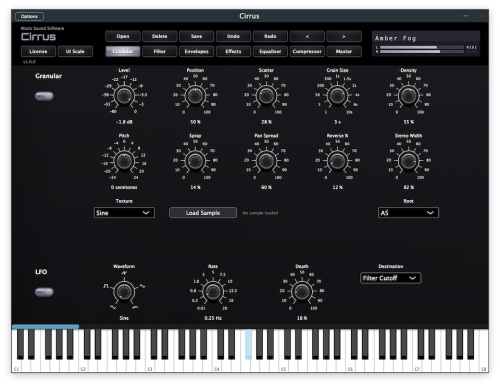
Task: Open the Texture dropdown showing Sine
Action: 124,213
